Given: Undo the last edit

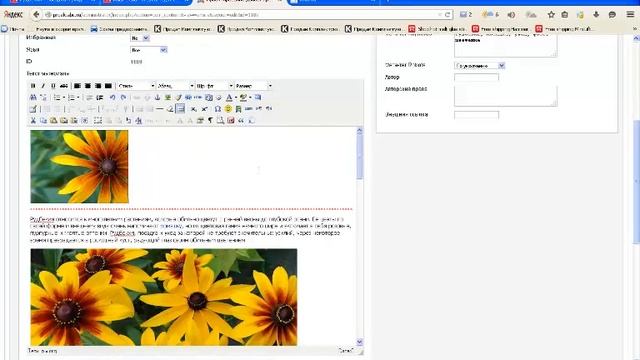Looking at the screenshot, I should click(112, 97).
